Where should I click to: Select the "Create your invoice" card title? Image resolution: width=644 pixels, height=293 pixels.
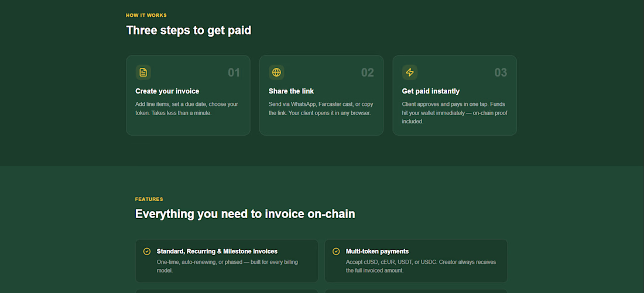click(167, 91)
